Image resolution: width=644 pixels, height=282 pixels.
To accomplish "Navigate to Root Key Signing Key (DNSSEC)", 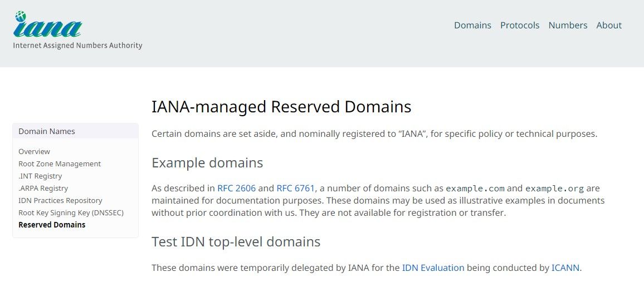I will [71, 212].
